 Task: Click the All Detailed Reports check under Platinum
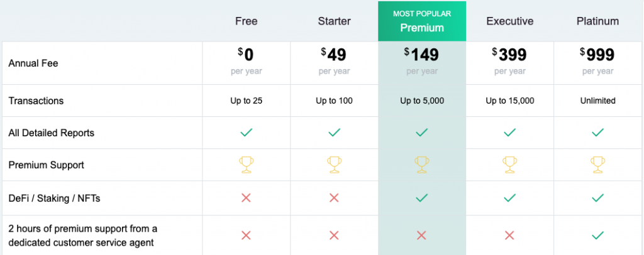pyautogui.click(x=597, y=133)
